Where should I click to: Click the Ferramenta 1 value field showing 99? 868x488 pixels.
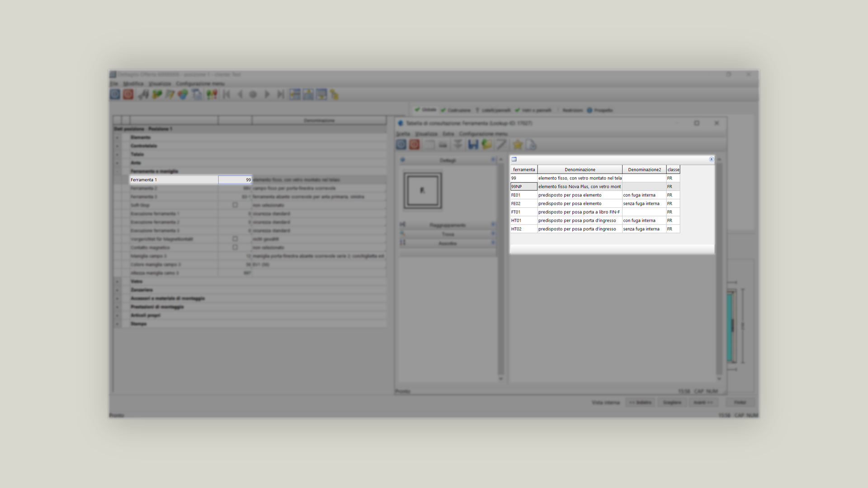(x=235, y=180)
